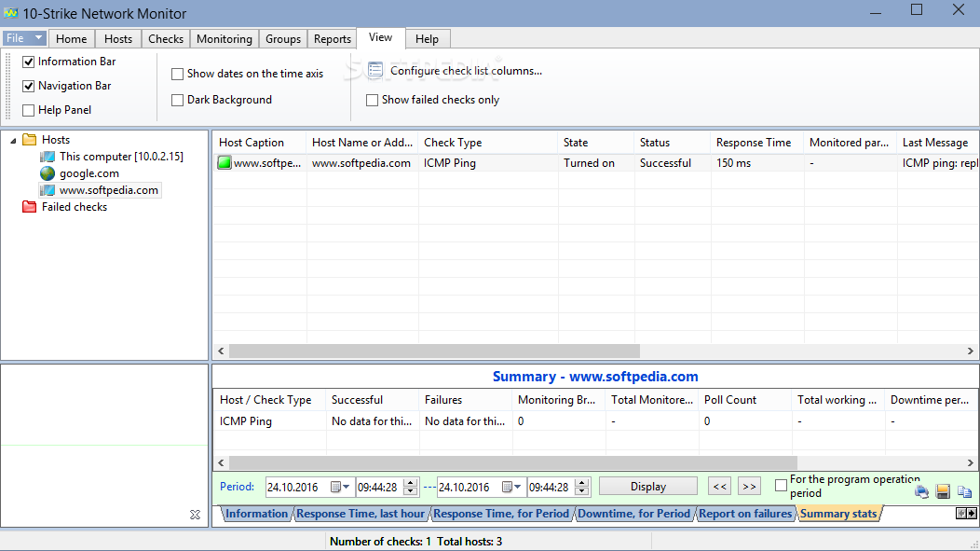Open the Reports ribbon tab
980x551 pixels.
[x=333, y=39]
